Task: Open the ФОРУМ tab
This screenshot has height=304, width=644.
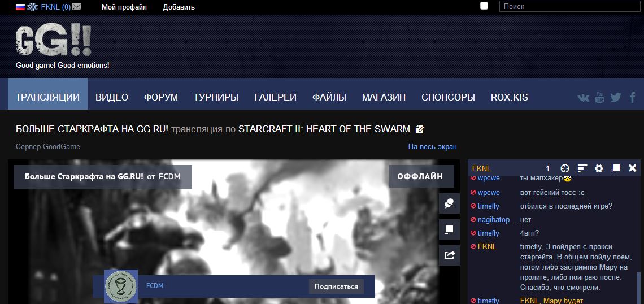Action: pyautogui.click(x=161, y=97)
